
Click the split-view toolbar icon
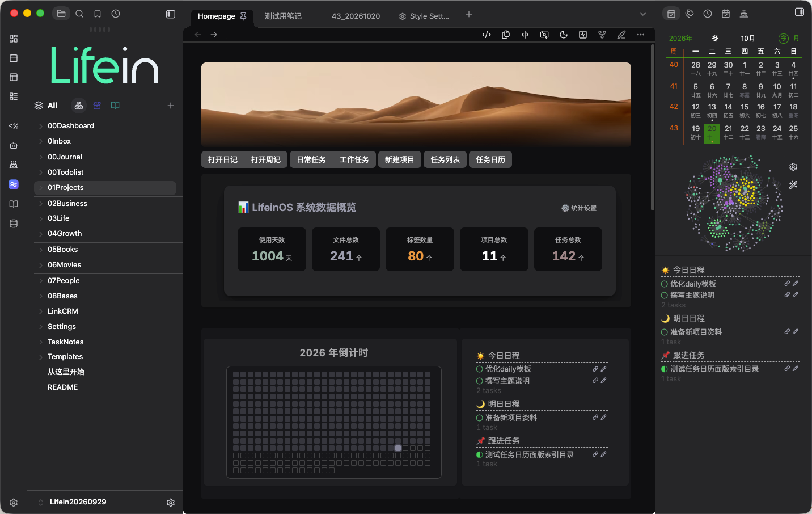pos(525,35)
